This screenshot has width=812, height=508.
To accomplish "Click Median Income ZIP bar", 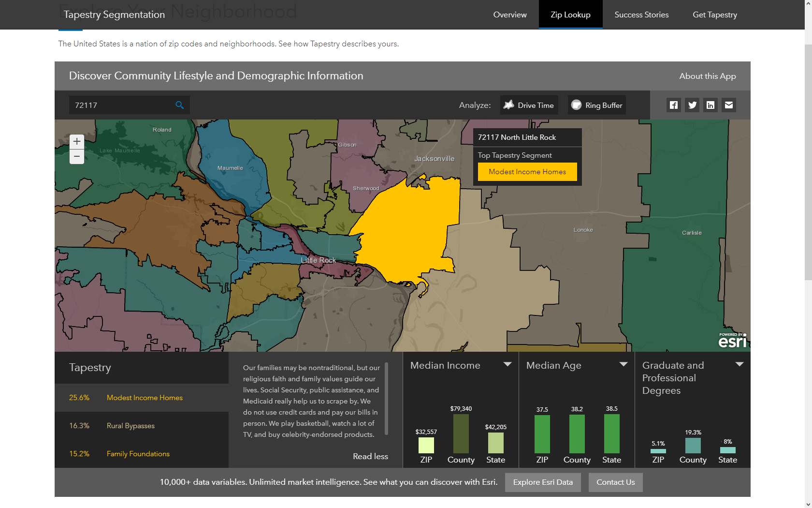I will [x=426, y=445].
